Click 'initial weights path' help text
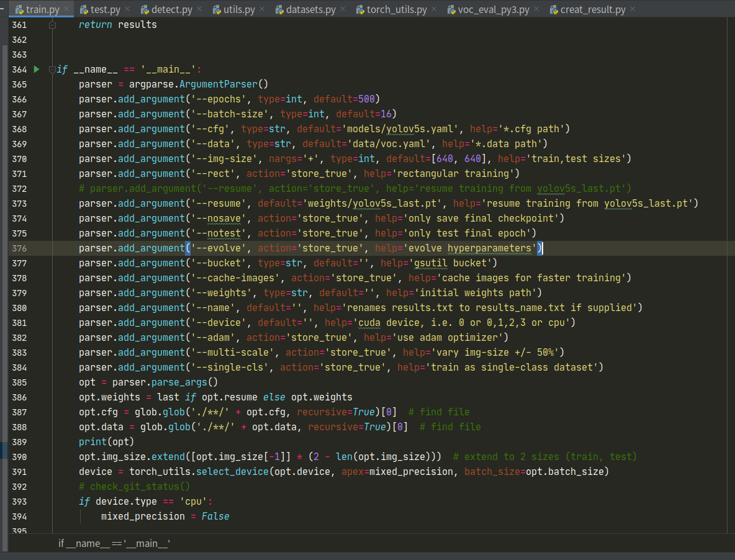Image resolution: width=735 pixels, height=560 pixels. (x=476, y=293)
